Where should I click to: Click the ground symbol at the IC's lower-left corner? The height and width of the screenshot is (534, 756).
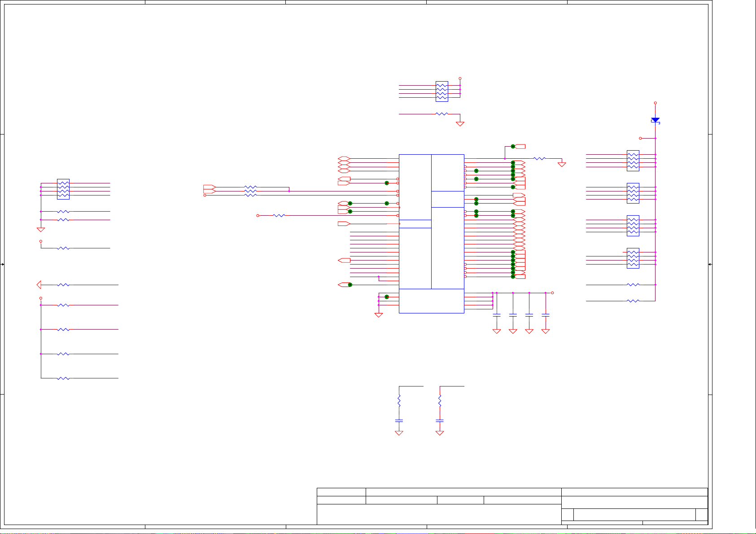coord(379,315)
